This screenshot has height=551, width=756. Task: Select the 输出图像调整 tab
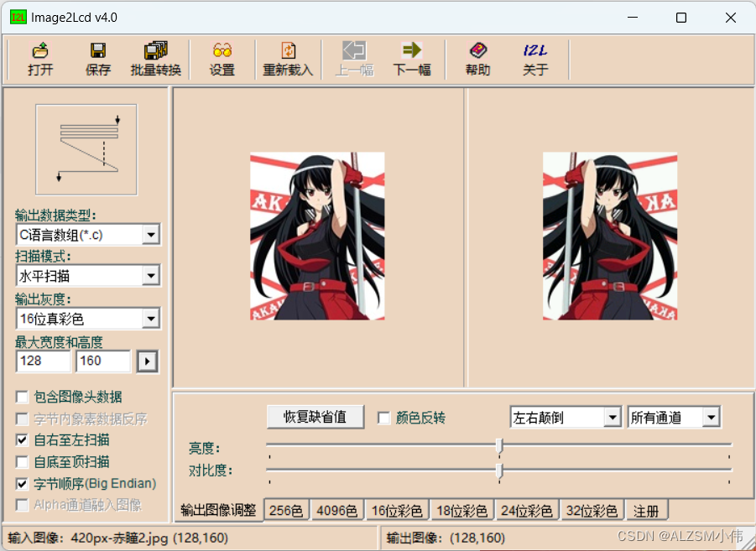coord(218,510)
